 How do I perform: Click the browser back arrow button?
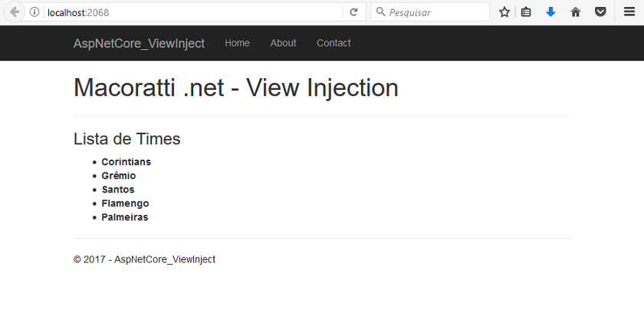tap(15, 12)
